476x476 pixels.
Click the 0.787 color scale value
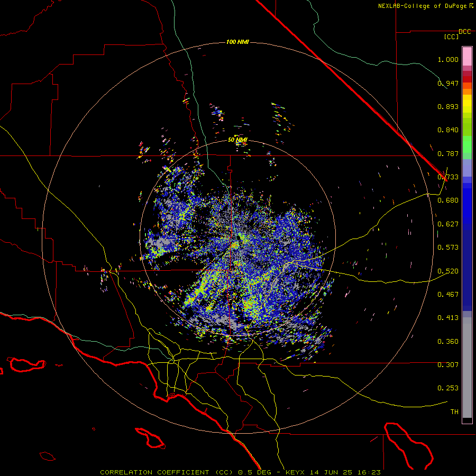coord(448,153)
